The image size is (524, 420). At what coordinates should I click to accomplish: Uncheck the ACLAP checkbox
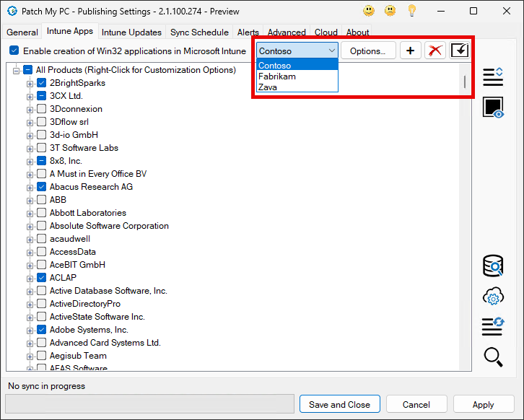41,277
